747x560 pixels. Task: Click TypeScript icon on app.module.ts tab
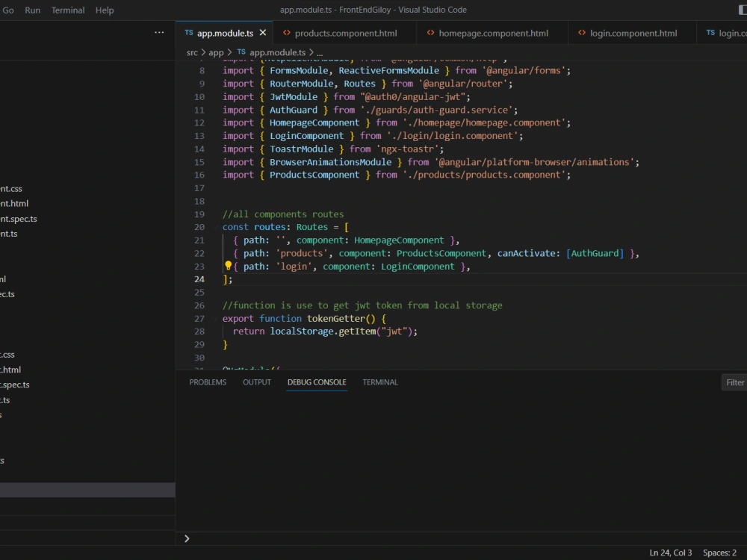click(189, 33)
